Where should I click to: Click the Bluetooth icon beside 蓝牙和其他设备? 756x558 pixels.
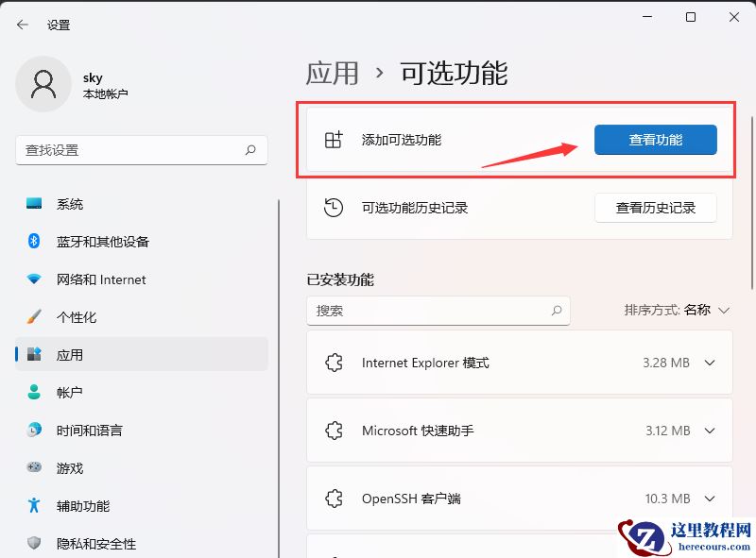point(34,242)
